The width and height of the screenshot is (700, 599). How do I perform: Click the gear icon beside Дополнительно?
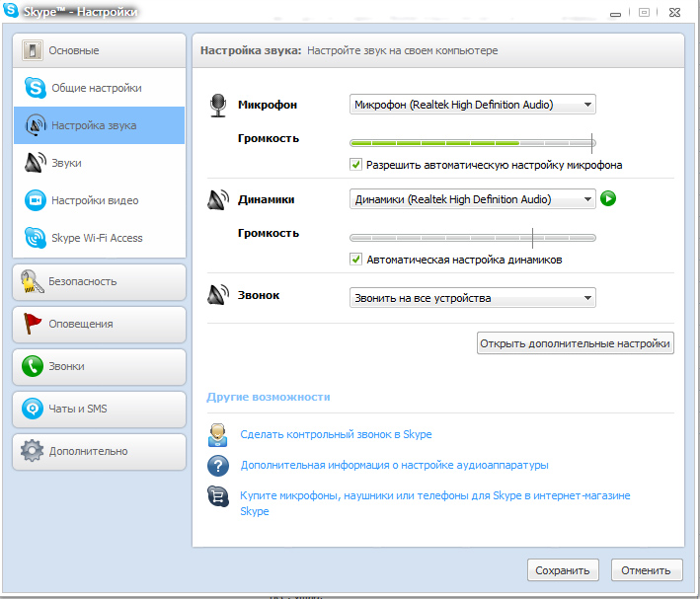[x=33, y=451]
